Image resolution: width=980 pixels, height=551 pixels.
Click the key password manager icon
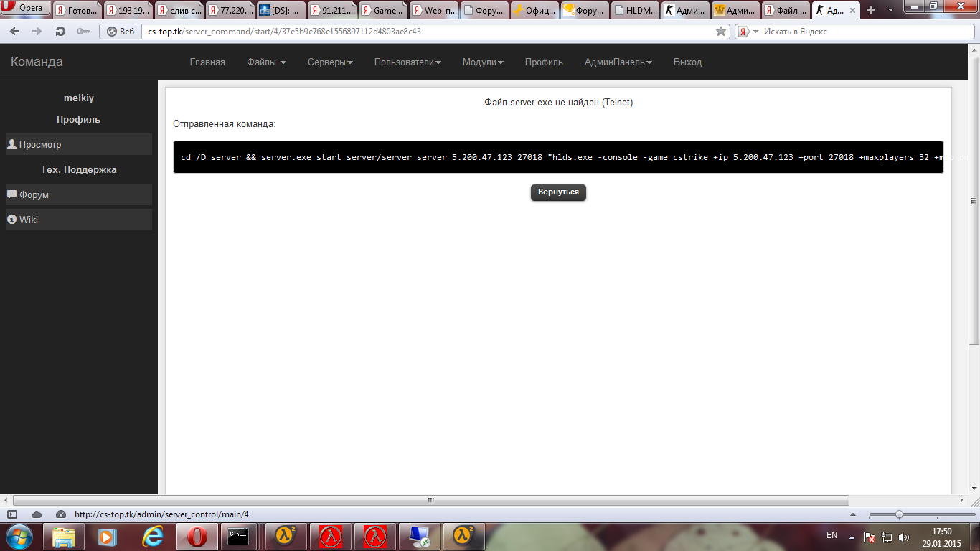click(83, 32)
